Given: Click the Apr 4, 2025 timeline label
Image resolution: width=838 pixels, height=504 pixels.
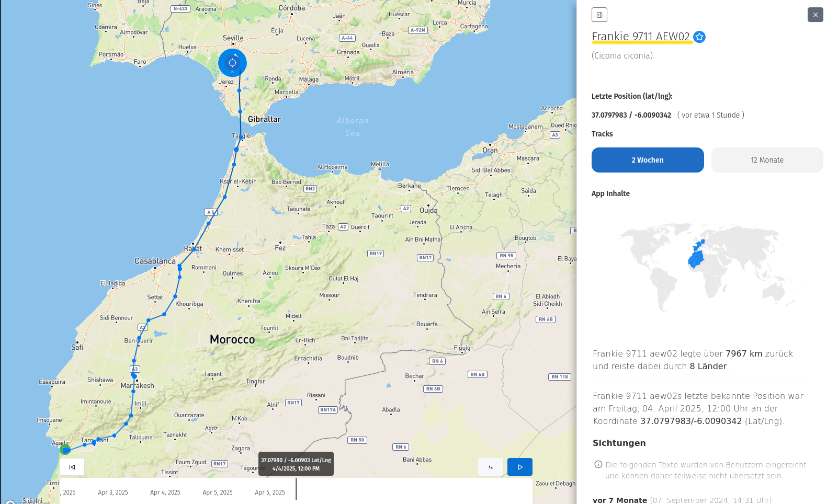Looking at the screenshot, I should (165, 492).
